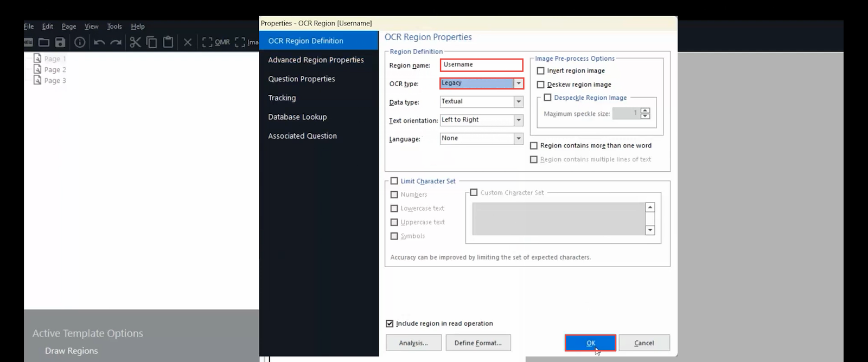The height and width of the screenshot is (362, 868).
Task: Click the Copy icon in toolbar
Action: tap(152, 42)
